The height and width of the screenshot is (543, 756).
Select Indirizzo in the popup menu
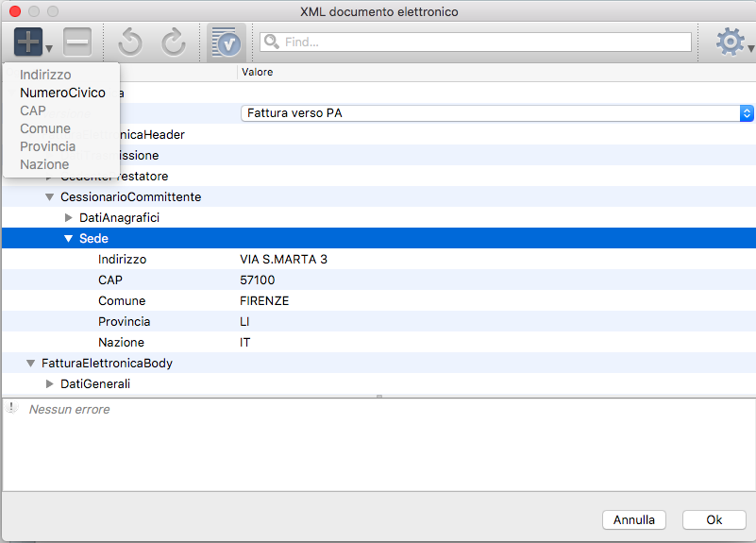click(45, 75)
